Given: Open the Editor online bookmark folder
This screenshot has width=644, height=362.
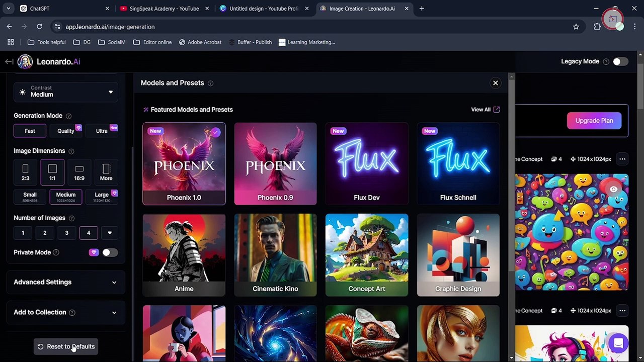Looking at the screenshot, I should (152, 42).
